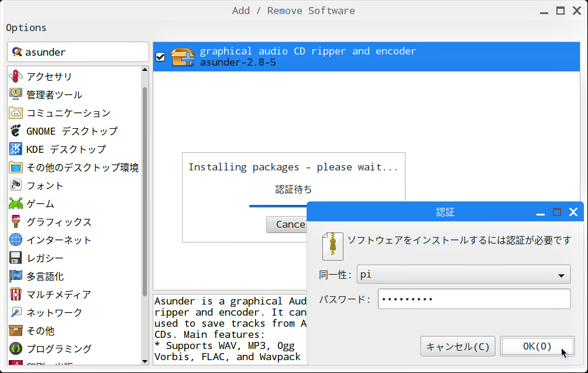This screenshot has width=588, height=373.
Task: Close the 認証 dialog window
Action: pyautogui.click(x=573, y=212)
